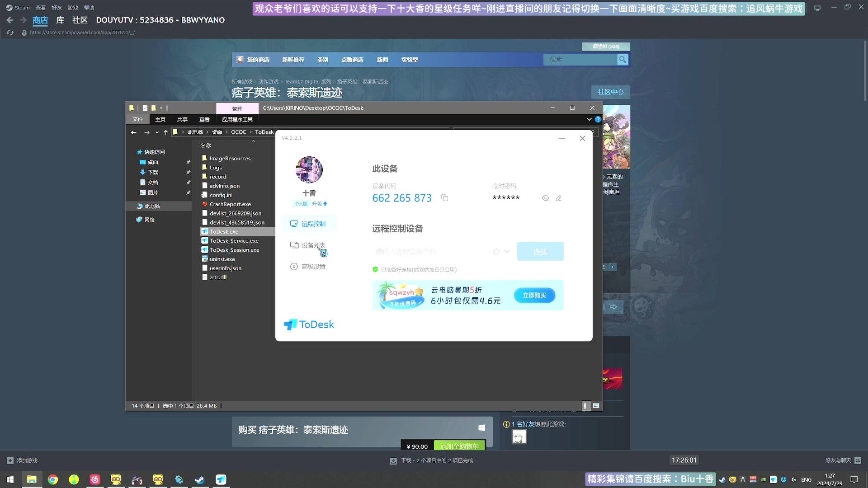The width and height of the screenshot is (868, 488).
Task: Click the 连接 connect button
Action: 540,251
